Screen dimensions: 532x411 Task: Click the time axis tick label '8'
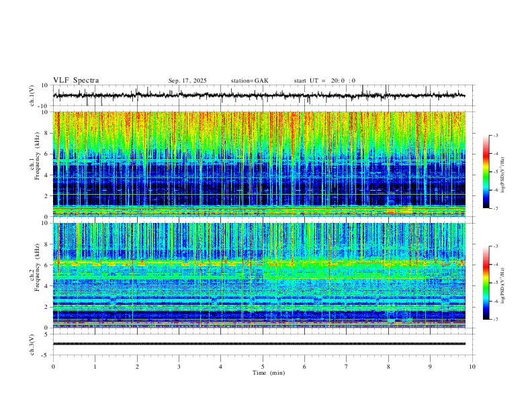tap(388, 367)
